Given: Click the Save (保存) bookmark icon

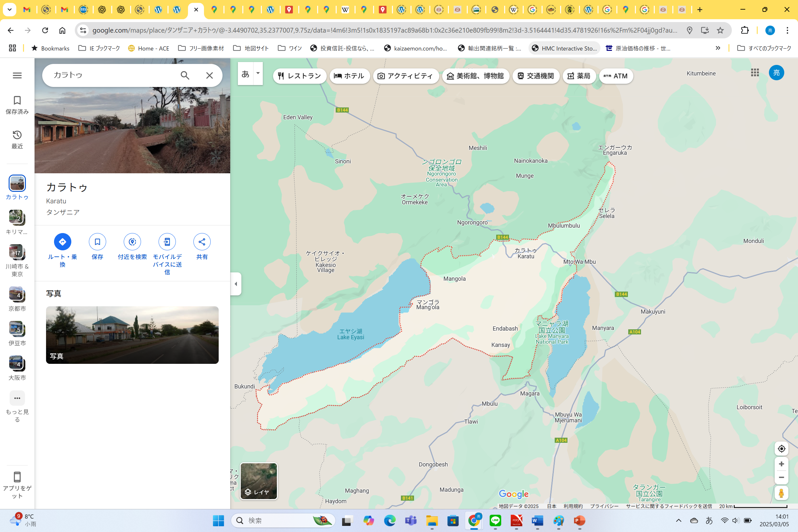Looking at the screenshot, I should click(x=98, y=242).
